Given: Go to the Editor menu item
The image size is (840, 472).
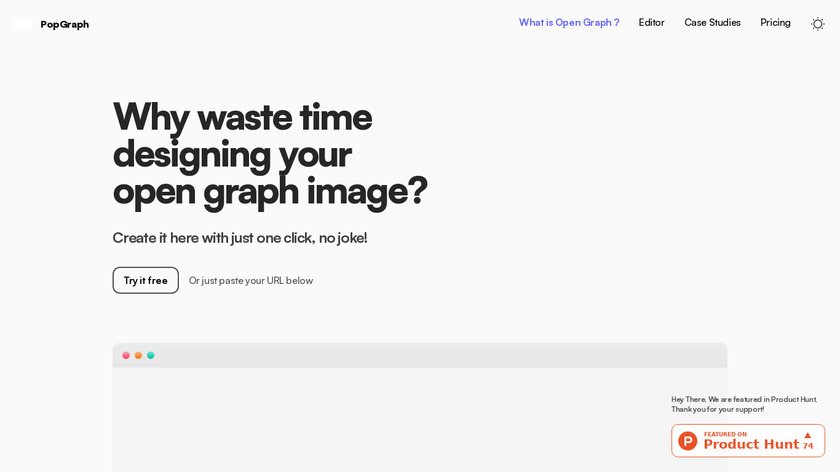Looking at the screenshot, I should point(651,23).
